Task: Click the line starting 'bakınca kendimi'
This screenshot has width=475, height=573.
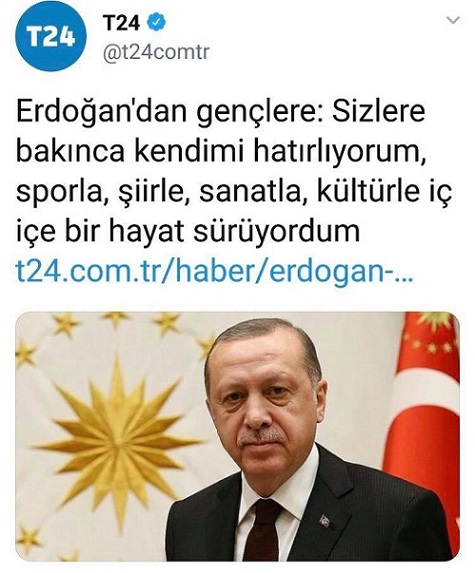Action: click(x=221, y=151)
